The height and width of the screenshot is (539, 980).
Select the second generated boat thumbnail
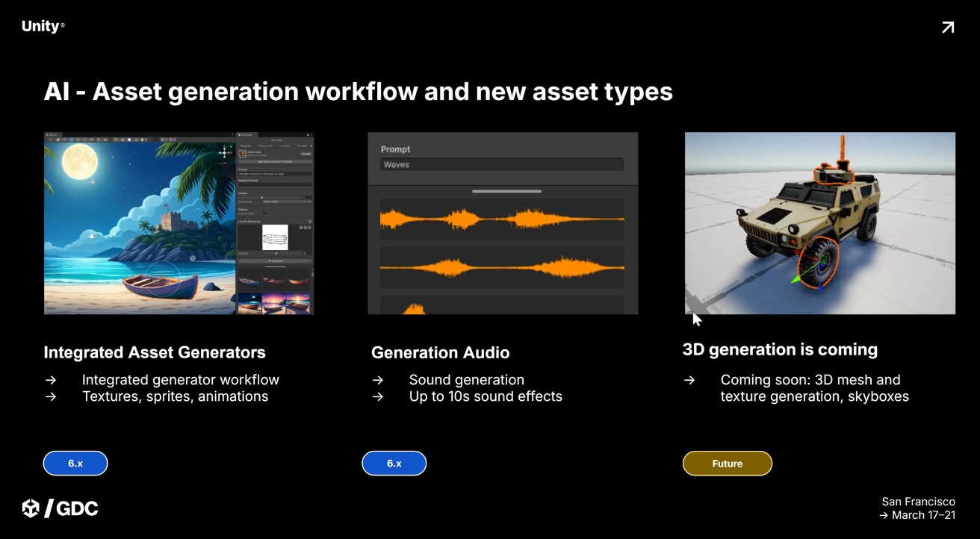(x=273, y=281)
